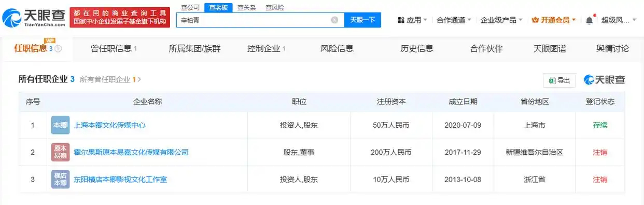Click the 50万人民币 capital cell

pos(391,126)
